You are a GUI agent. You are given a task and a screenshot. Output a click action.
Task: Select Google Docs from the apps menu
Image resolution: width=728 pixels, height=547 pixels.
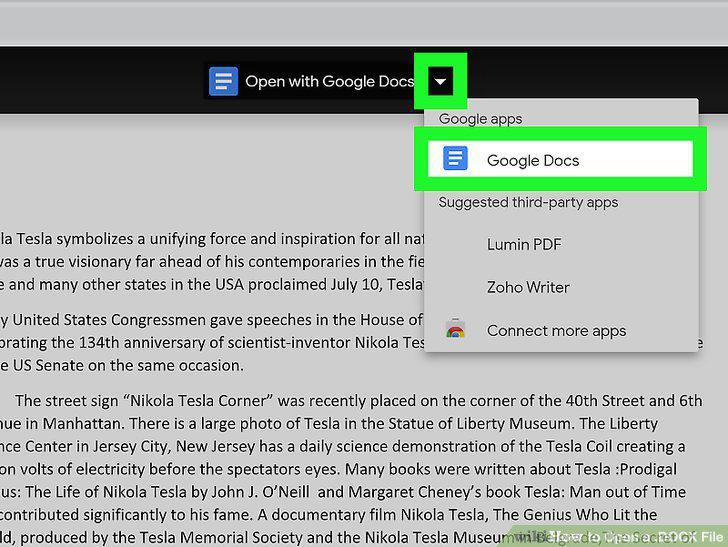[x=560, y=159]
